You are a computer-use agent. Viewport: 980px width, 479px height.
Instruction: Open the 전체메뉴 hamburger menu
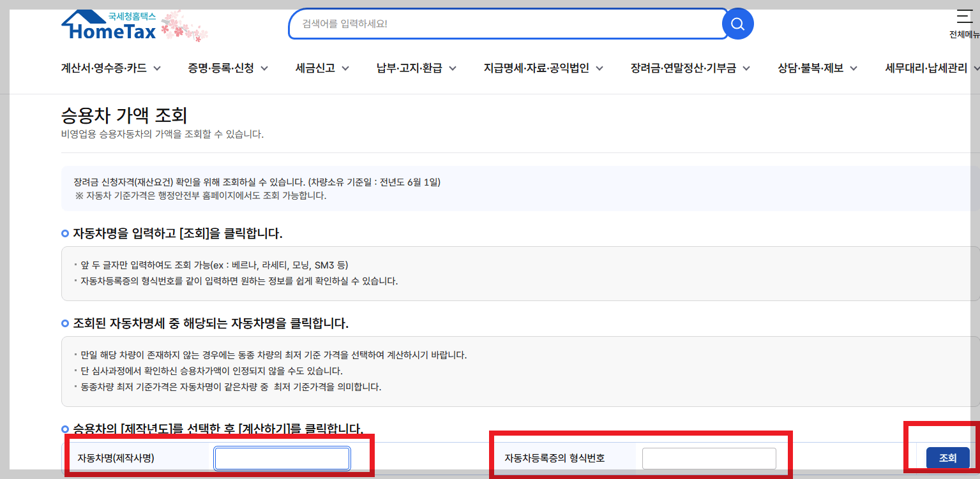click(x=964, y=19)
